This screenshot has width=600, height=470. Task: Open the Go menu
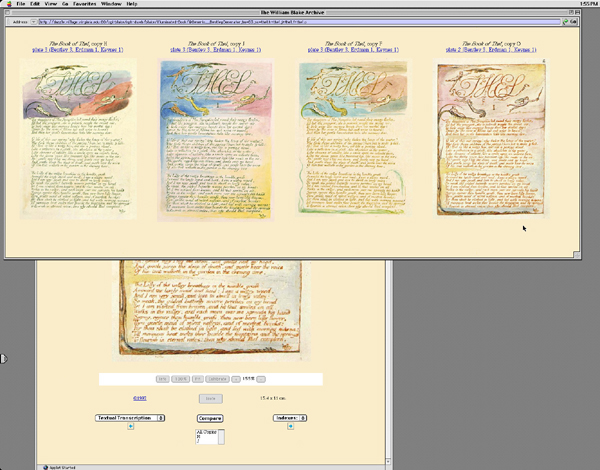coord(65,4)
